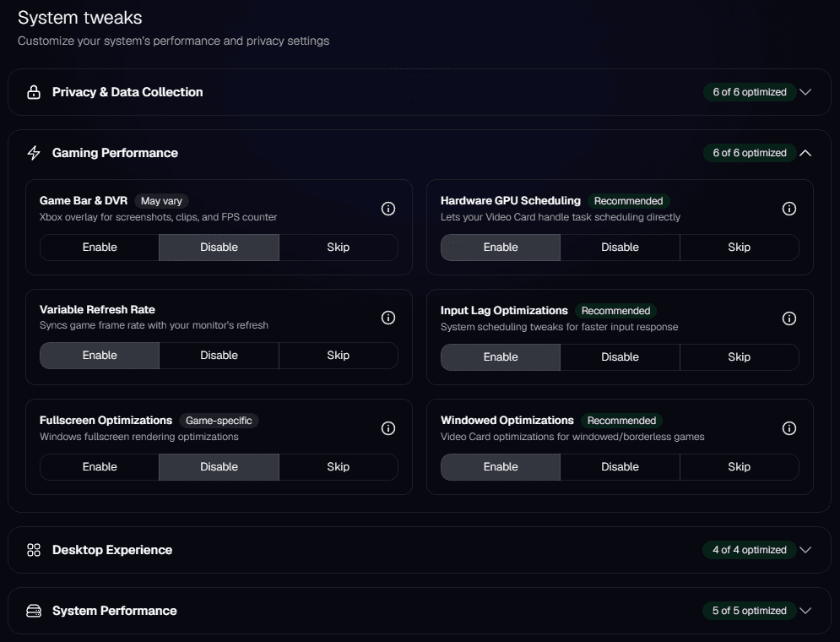Disable Windowed Optimizations
Image resolution: width=840 pixels, height=642 pixels.
click(x=620, y=467)
